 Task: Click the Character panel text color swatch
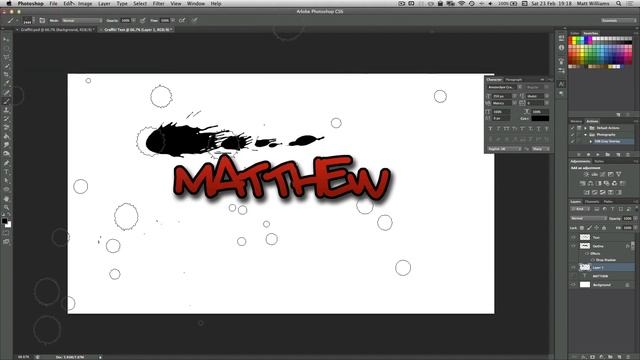tap(540, 118)
